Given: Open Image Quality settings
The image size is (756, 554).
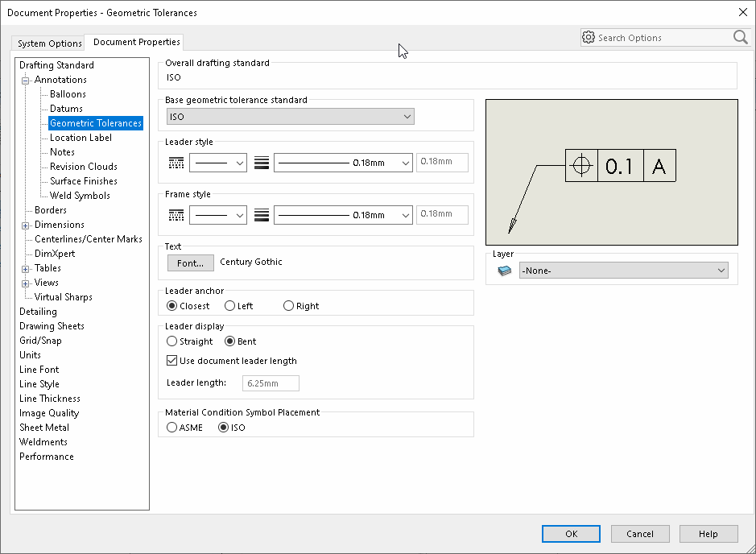Looking at the screenshot, I should coord(48,413).
